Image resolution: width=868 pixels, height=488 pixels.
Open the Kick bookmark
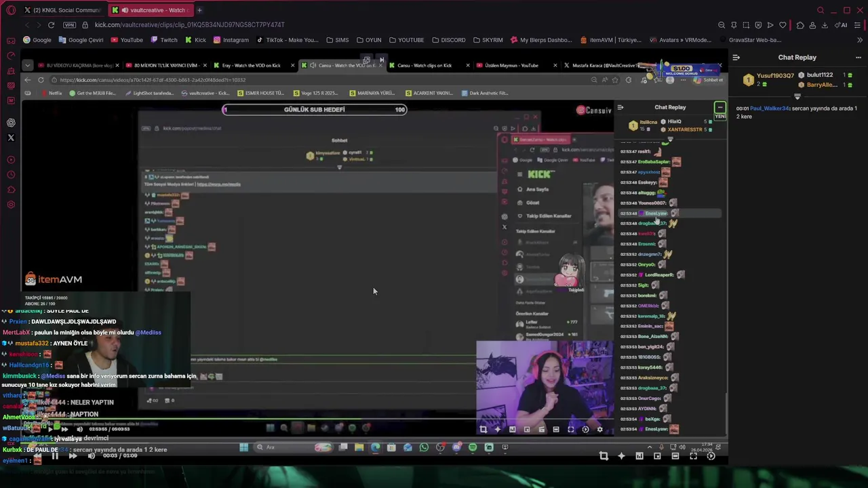195,40
